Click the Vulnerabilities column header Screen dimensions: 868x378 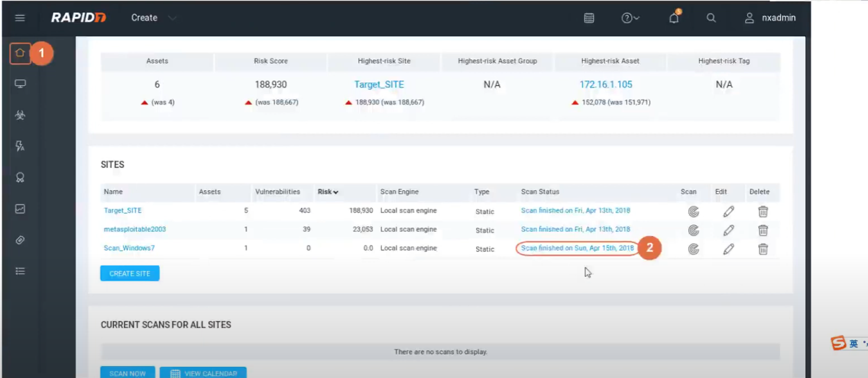click(277, 192)
